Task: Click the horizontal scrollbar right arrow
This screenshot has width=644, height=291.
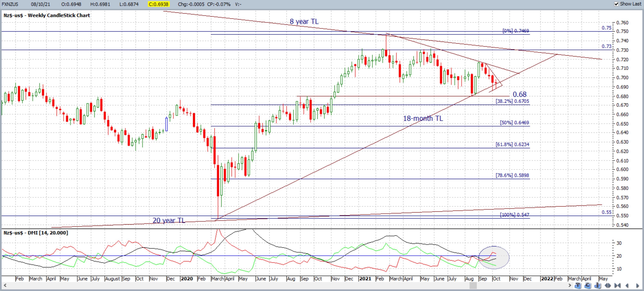Action: point(570,285)
